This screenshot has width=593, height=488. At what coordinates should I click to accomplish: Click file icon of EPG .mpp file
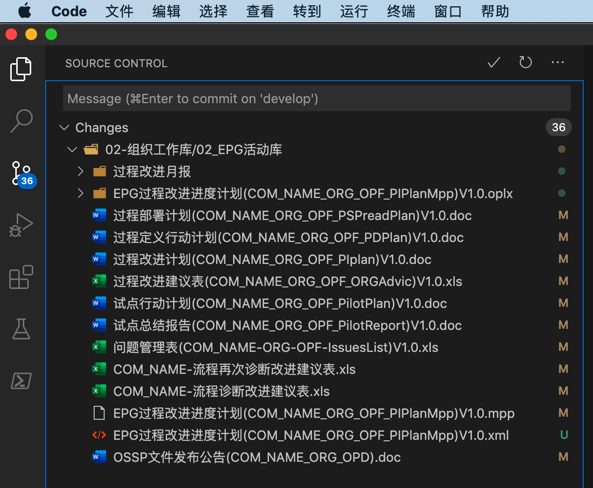pos(99,413)
